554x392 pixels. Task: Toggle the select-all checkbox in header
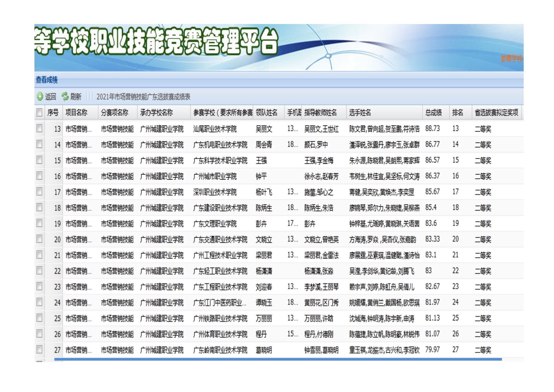coord(40,113)
